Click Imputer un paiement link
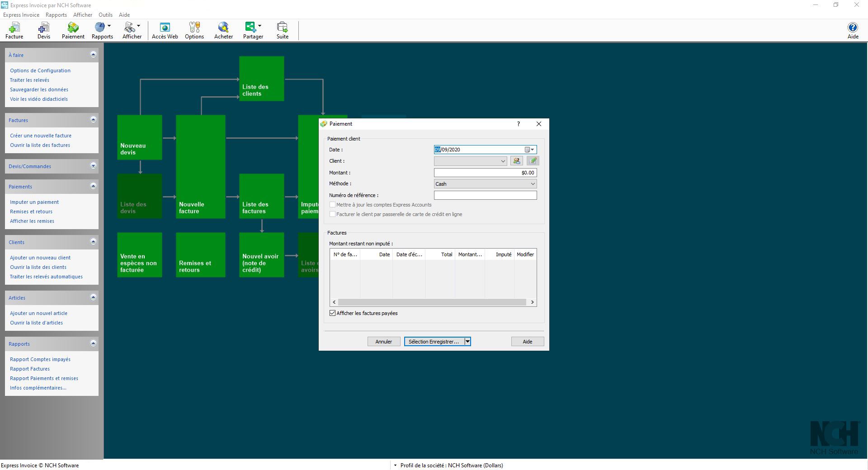Screen dimensions: 868x470 34,202
